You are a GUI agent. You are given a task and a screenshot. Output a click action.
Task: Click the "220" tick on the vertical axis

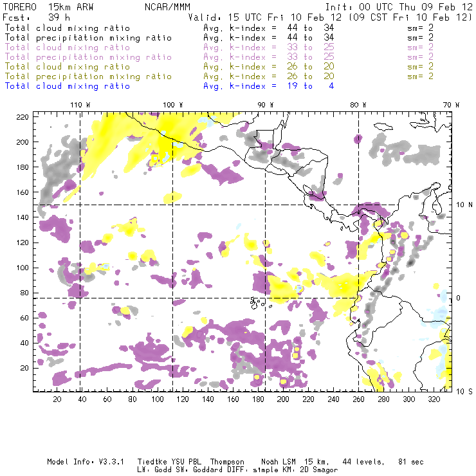click(x=23, y=117)
